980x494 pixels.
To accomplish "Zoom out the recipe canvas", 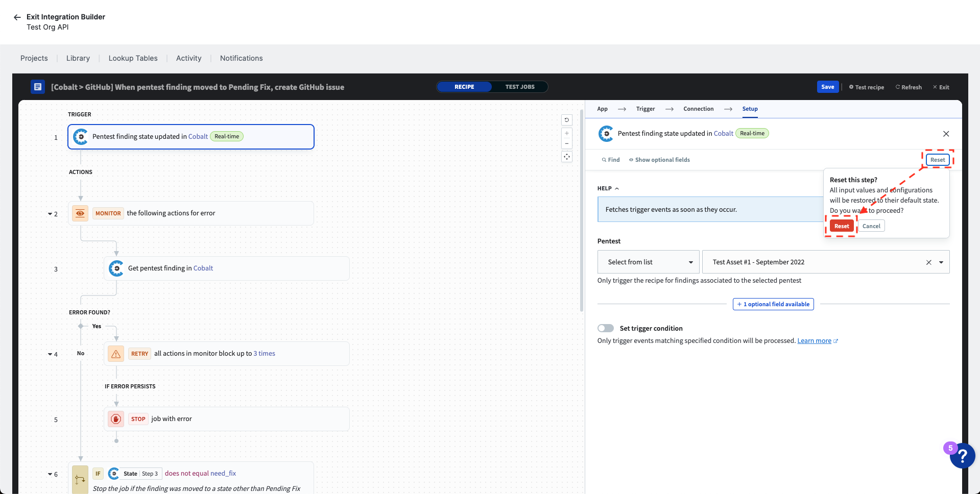I will point(567,143).
